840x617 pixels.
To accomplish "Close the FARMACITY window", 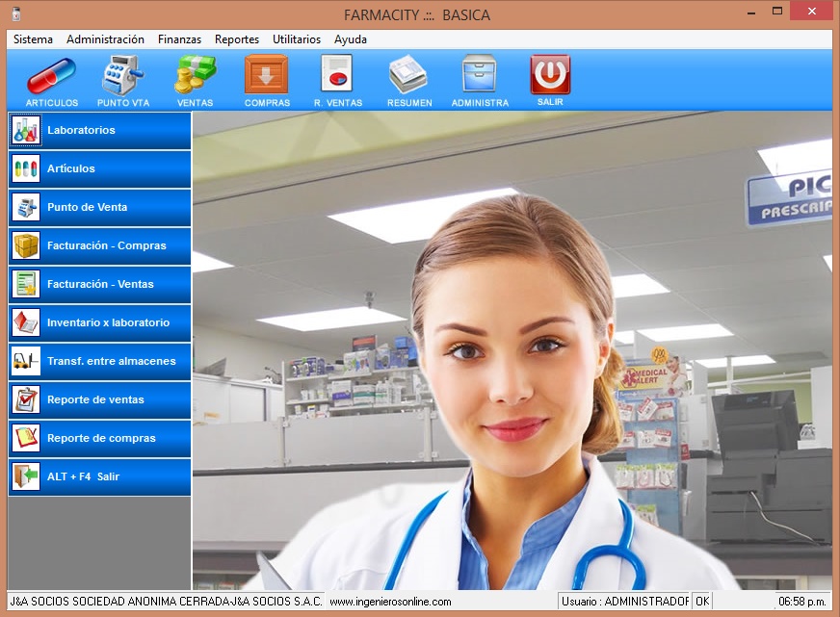I will pyautogui.click(x=812, y=12).
